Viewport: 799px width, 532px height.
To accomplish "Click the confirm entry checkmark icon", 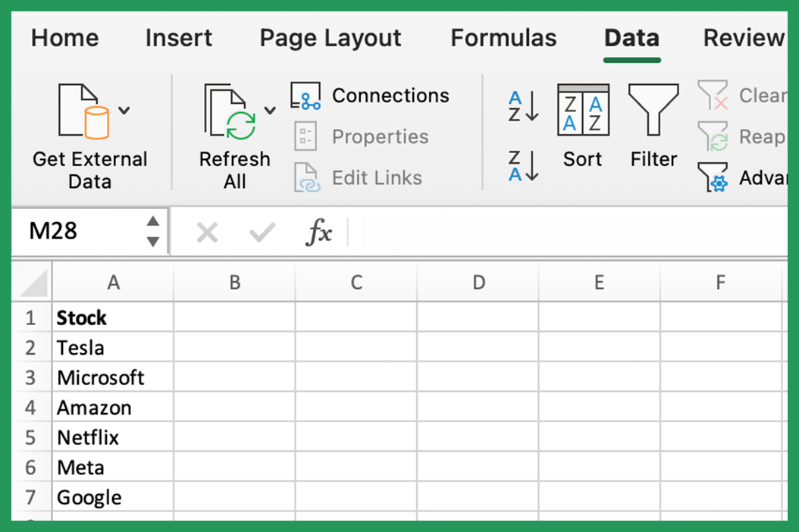I will [x=262, y=233].
